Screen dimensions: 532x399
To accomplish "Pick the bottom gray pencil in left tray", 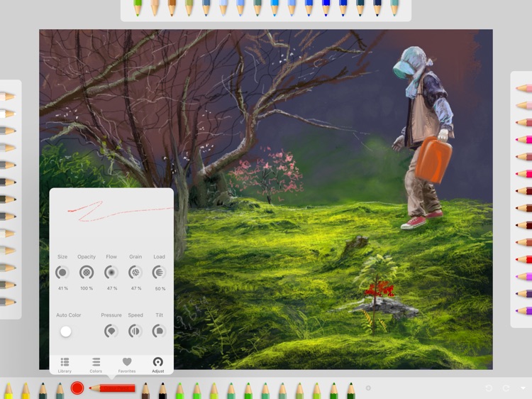I will [x=8, y=302].
